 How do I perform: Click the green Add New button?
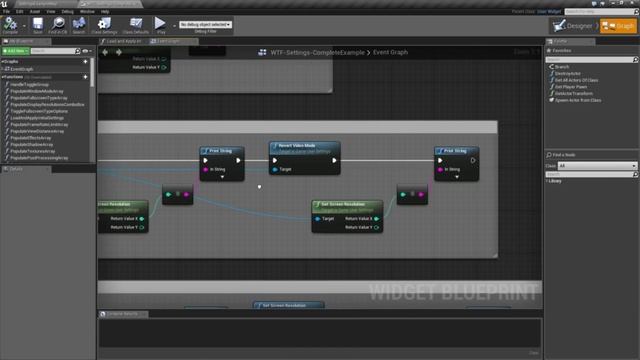coord(16,51)
